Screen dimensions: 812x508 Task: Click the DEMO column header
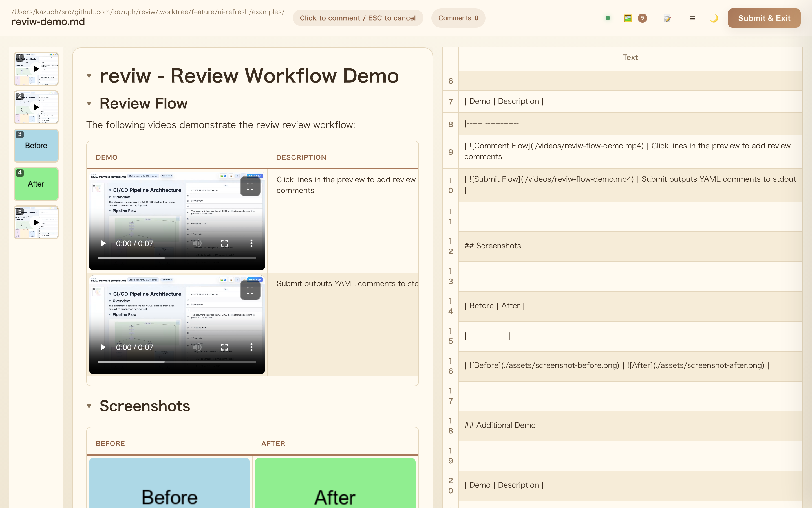[x=107, y=157]
